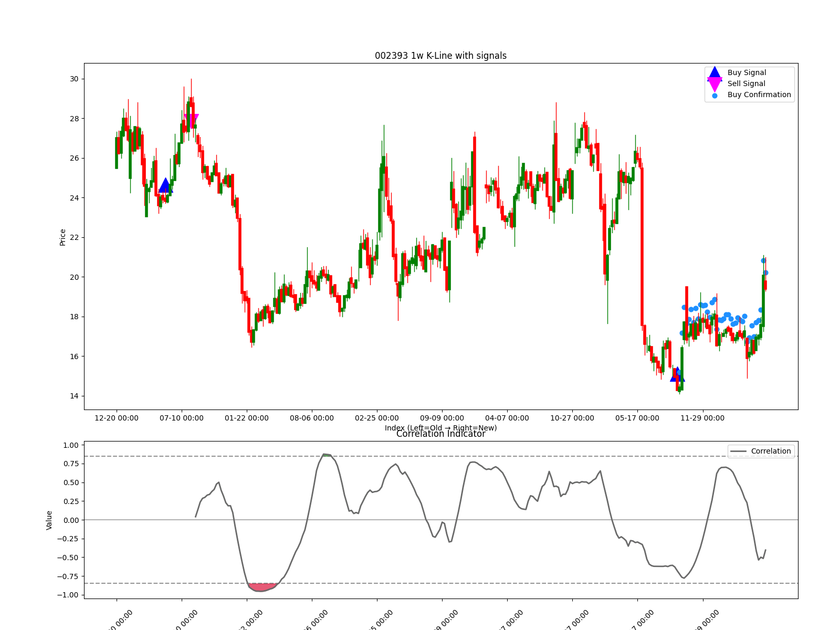
Task: Click the 'Value' y-axis label
Action: tap(49, 520)
